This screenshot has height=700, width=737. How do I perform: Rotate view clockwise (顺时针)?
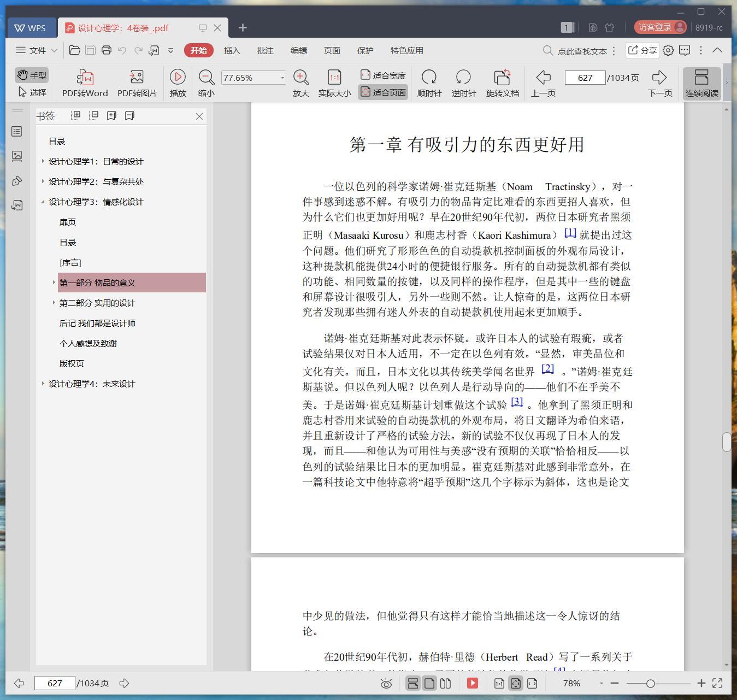(x=429, y=84)
